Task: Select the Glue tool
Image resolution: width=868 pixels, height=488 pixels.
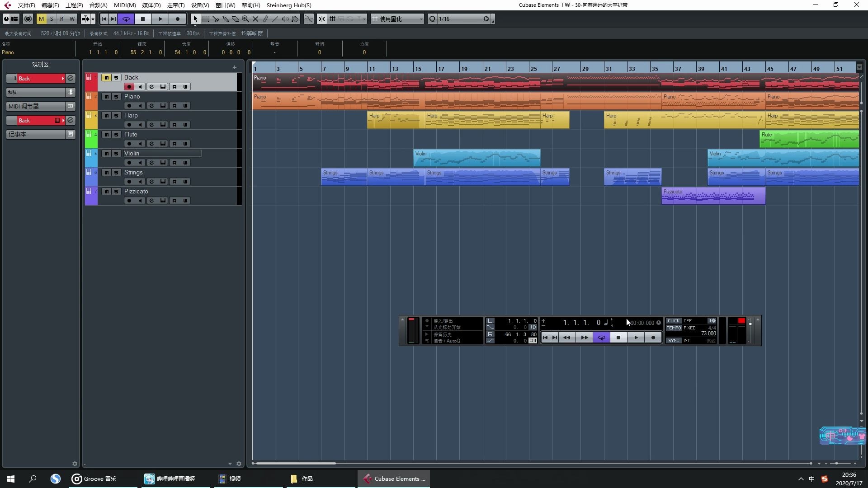Action: [x=226, y=19]
